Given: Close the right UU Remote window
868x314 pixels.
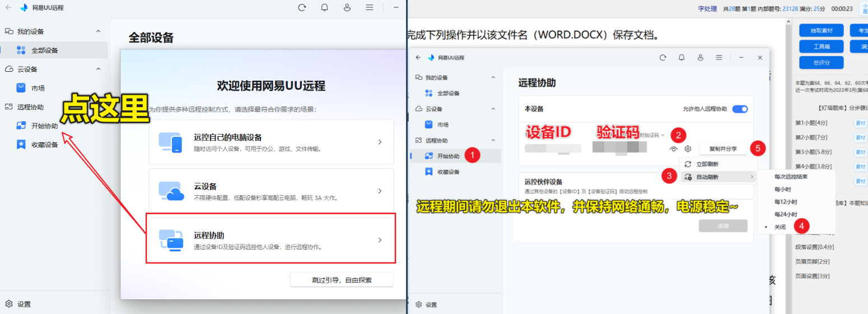Looking at the screenshot, I should tap(760, 58).
